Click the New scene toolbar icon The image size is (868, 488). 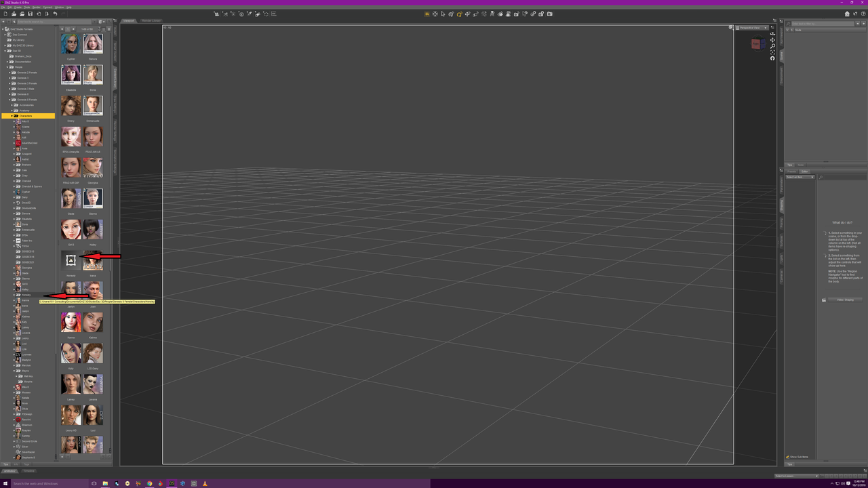[5, 14]
